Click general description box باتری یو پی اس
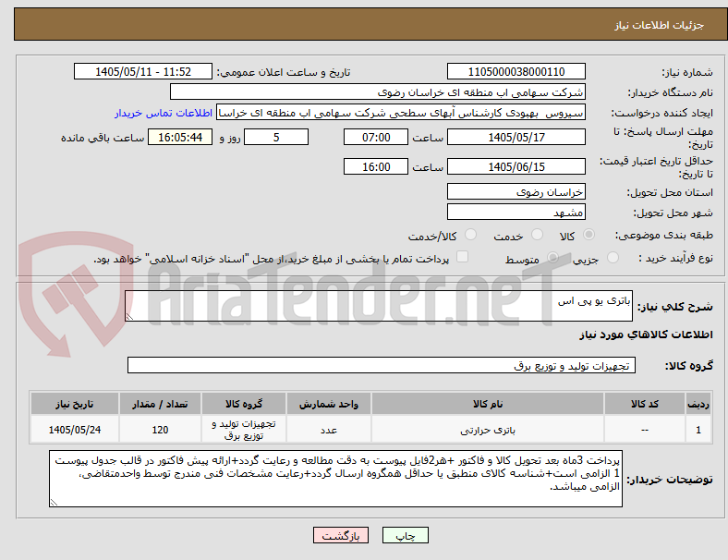The image size is (728, 560). point(379,306)
